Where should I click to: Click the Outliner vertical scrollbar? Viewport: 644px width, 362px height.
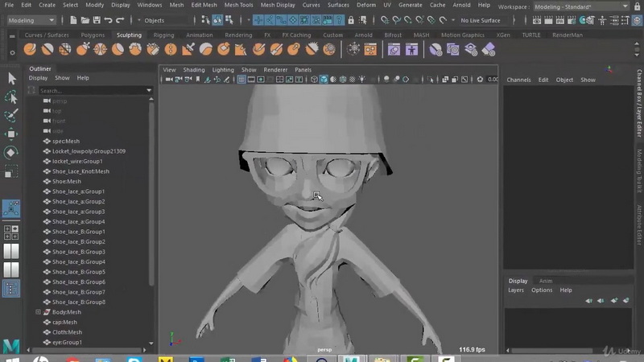click(x=151, y=193)
